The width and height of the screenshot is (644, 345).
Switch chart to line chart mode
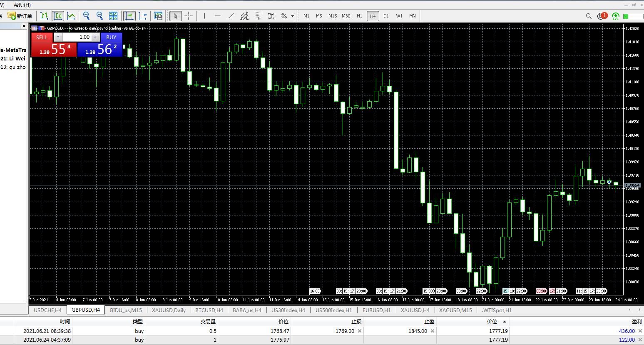pos(71,16)
